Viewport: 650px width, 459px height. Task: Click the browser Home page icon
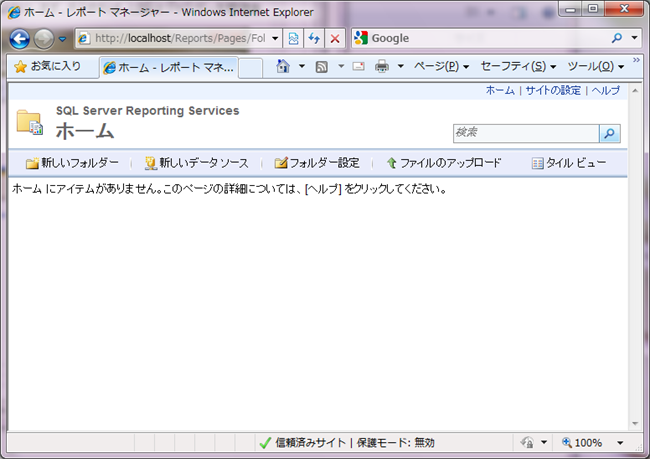click(x=283, y=66)
